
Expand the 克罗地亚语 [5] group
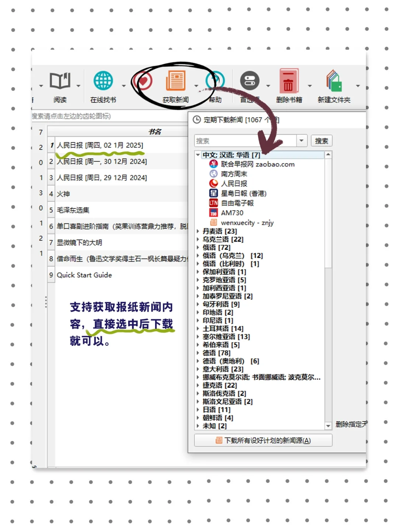point(198,280)
